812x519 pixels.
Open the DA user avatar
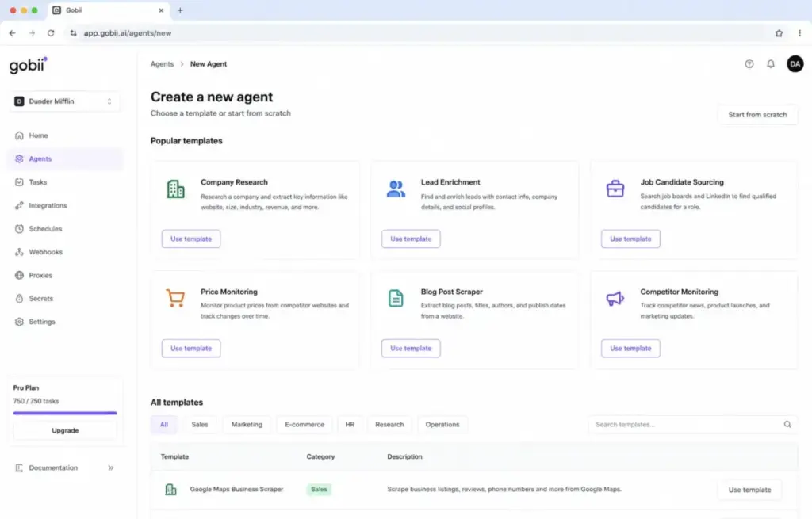[795, 64]
